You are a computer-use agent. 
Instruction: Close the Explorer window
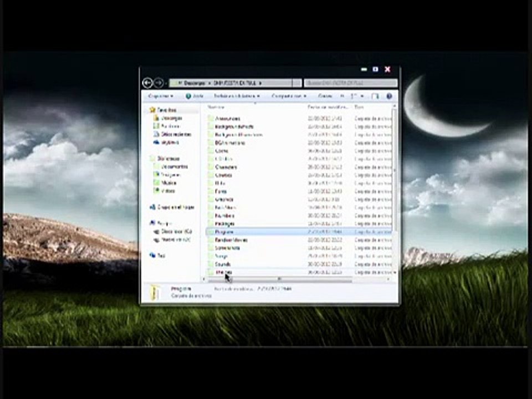387,69
